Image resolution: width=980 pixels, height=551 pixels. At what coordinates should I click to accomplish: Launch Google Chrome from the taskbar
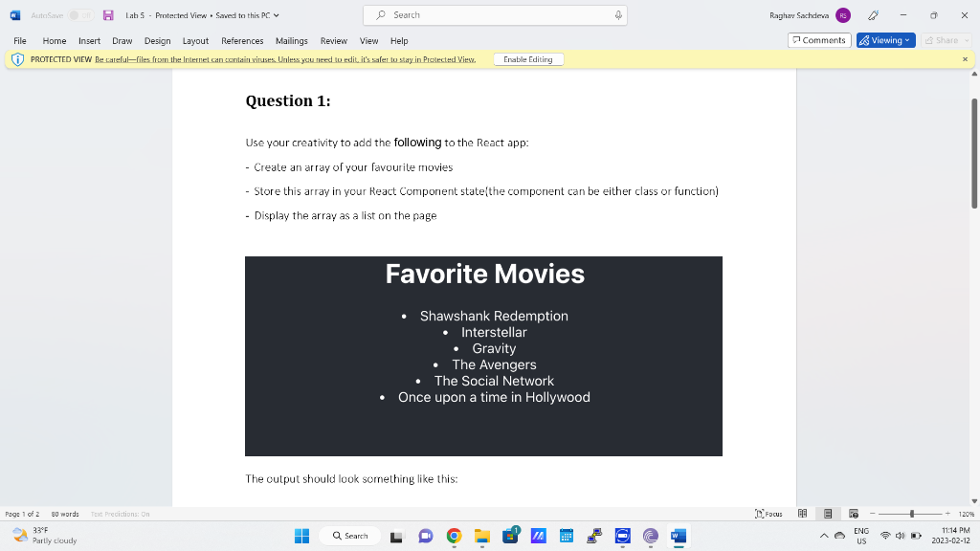[x=454, y=536]
